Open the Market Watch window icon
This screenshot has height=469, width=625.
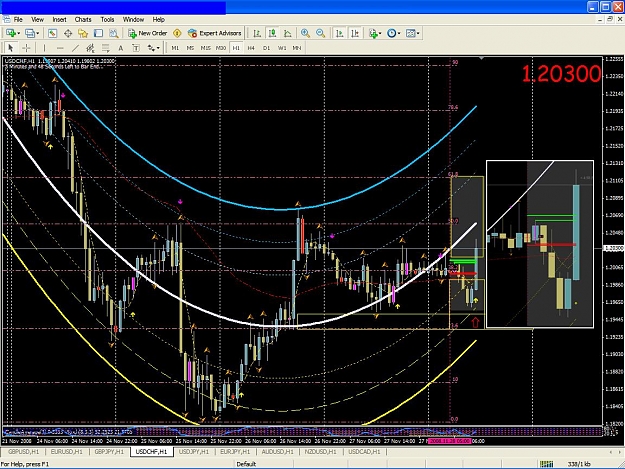52,33
